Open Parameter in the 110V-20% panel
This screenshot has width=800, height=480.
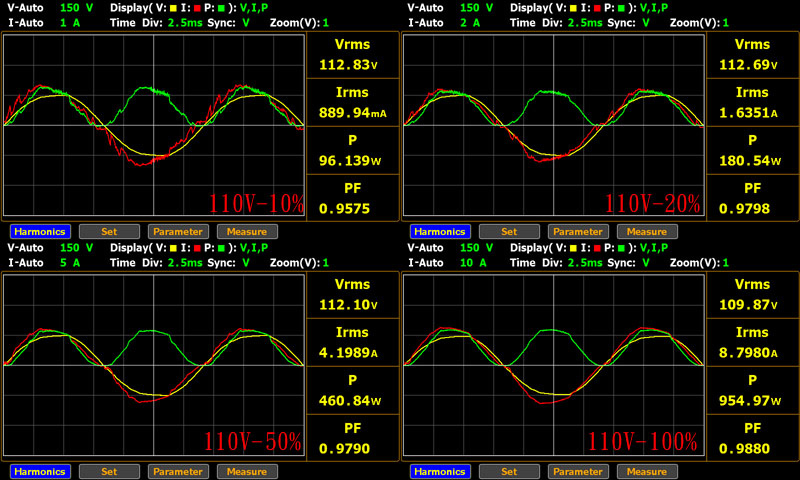pos(578,232)
